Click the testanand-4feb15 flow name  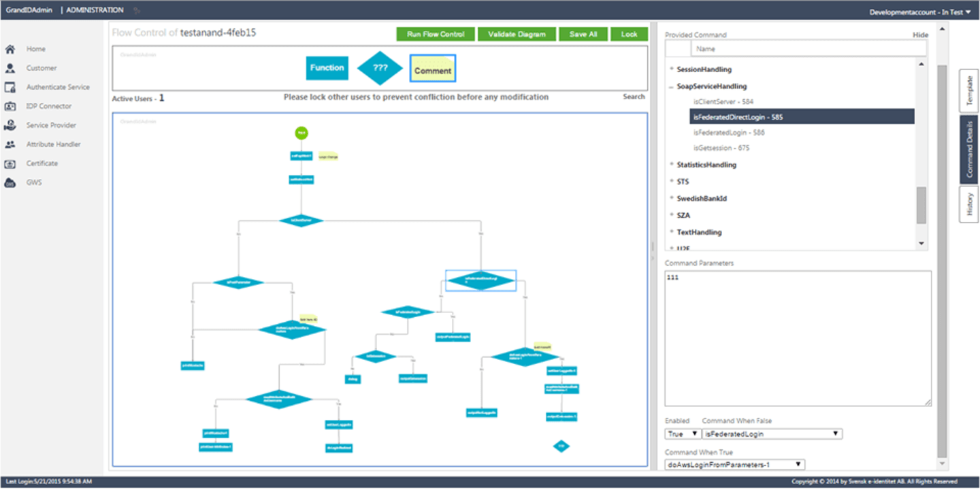click(218, 33)
